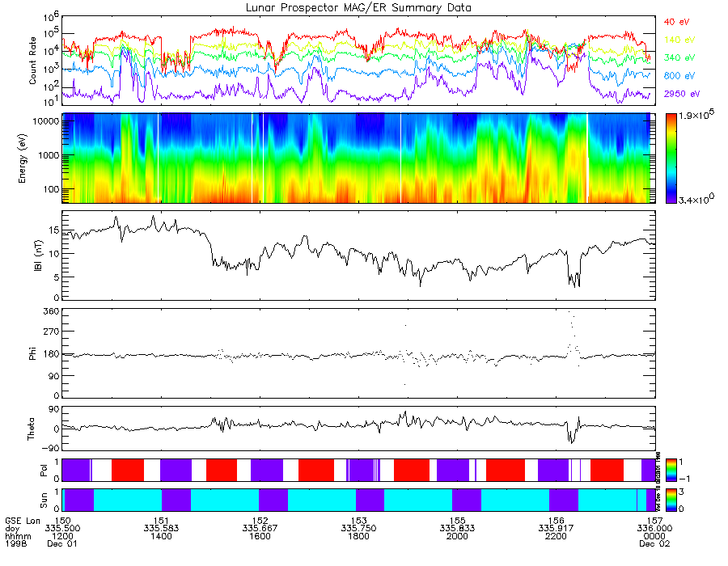Image resolution: width=728 pixels, height=566 pixels.
Task: Click the 'Energy (eV)' axis label
Action: pyautogui.click(x=22, y=158)
